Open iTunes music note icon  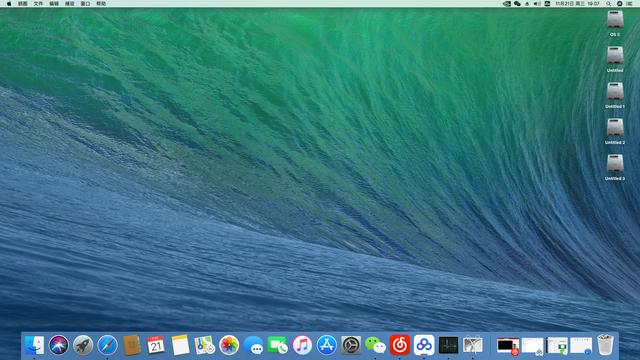coord(302,345)
